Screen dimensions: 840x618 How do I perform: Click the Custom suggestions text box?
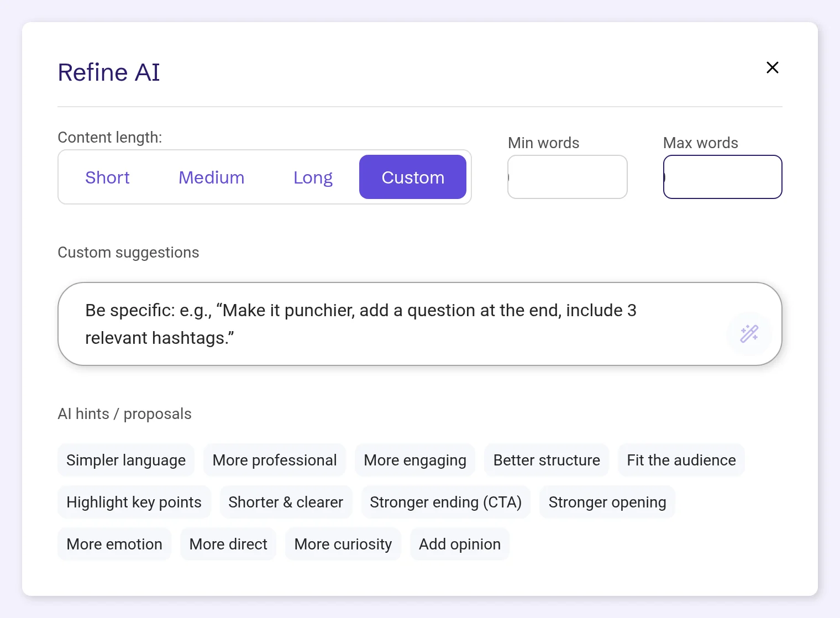pos(420,324)
